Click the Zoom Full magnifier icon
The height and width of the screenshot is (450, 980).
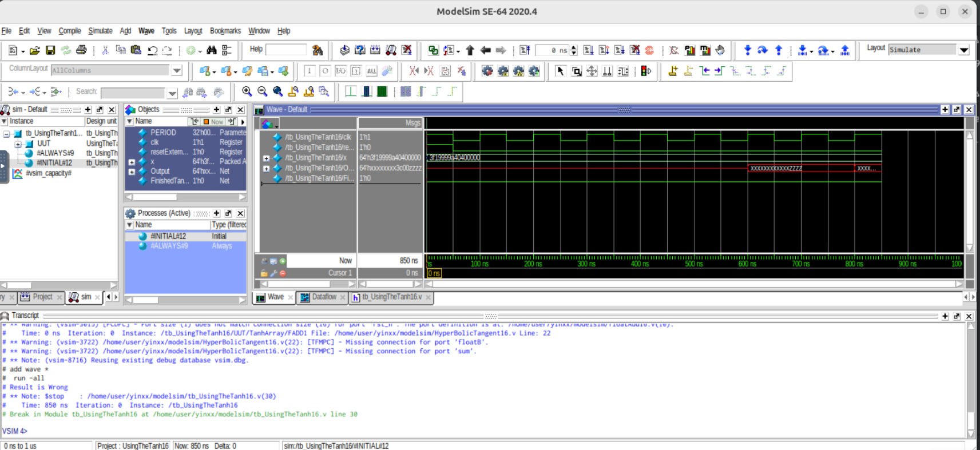(x=278, y=91)
